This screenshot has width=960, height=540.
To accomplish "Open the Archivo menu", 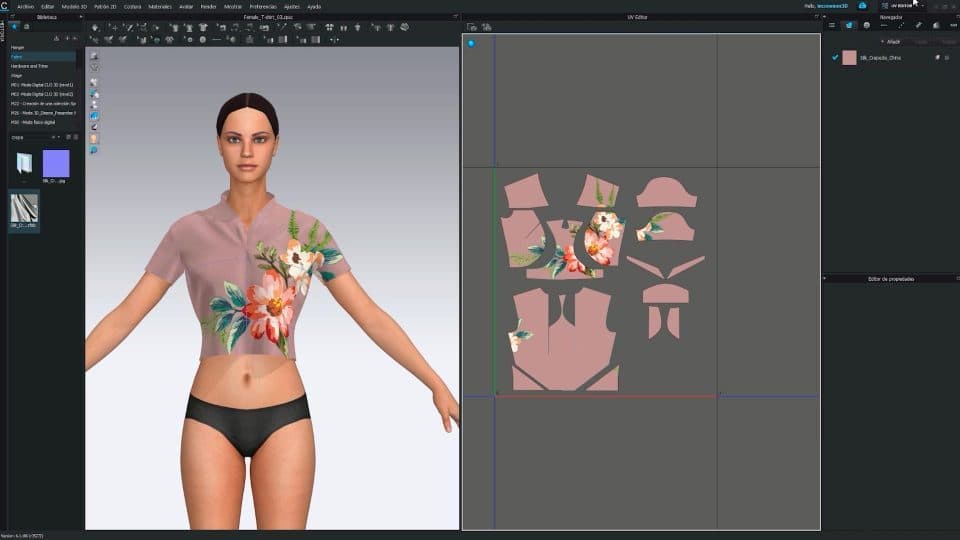I will tap(25, 6).
